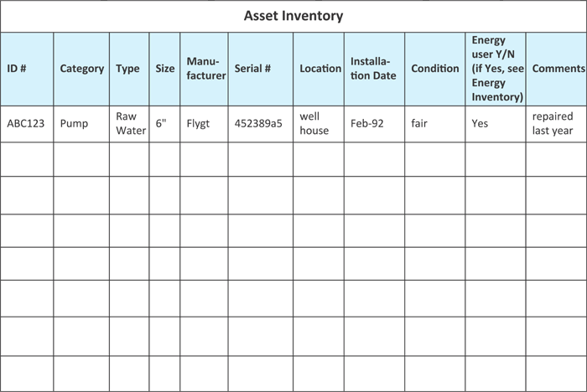Image resolution: width=587 pixels, height=392 pixels.
Task: Click the Type column header
Action: [129, 69]
